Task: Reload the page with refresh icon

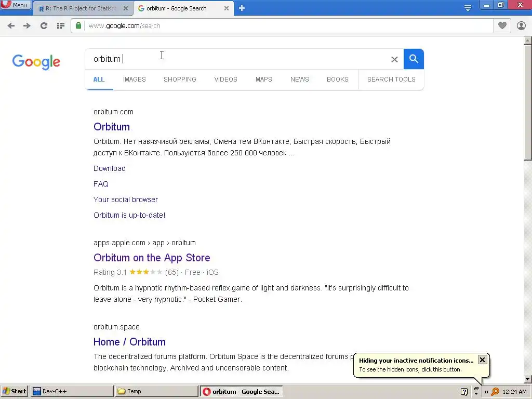Action: pos(44,26)
